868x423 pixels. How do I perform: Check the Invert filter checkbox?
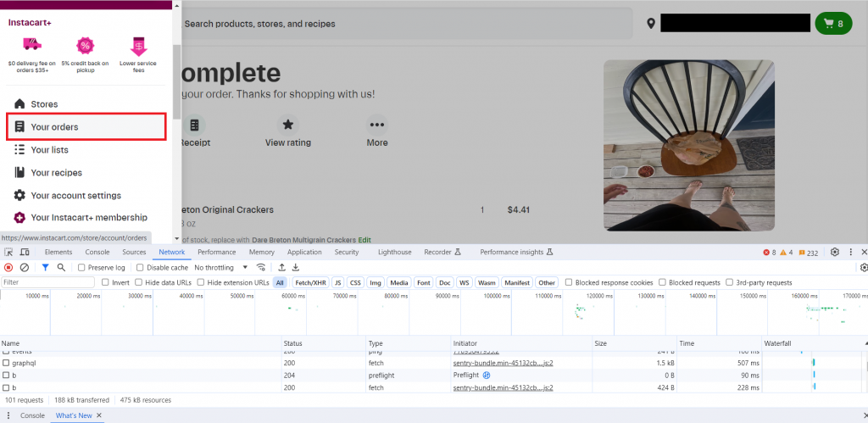pyautogui.click(x=105, y=282)
